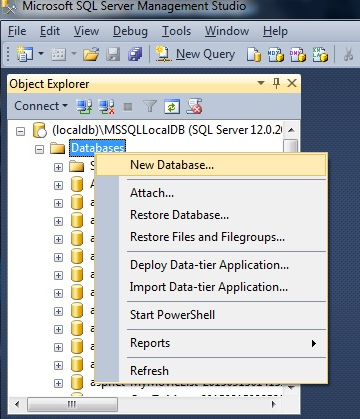Click the server database cylinder icon
This screenshot has height=419, width=360.
click(x=40, y=130)
